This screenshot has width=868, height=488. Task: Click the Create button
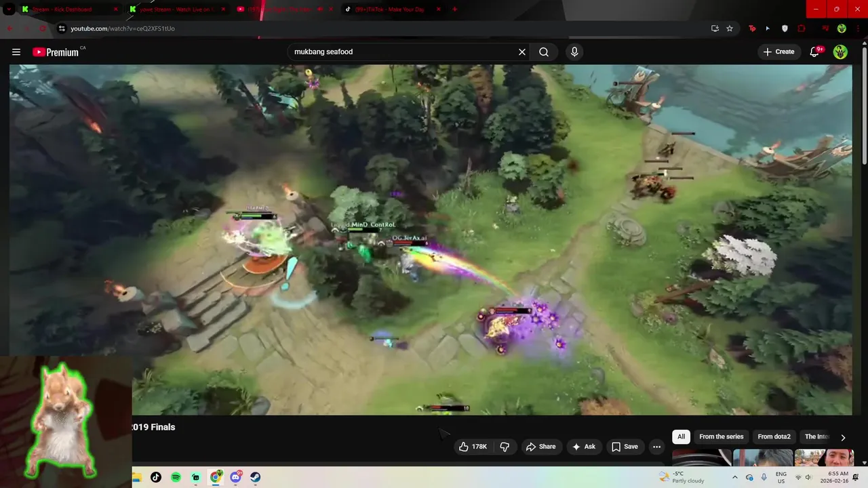pos(778,52)
